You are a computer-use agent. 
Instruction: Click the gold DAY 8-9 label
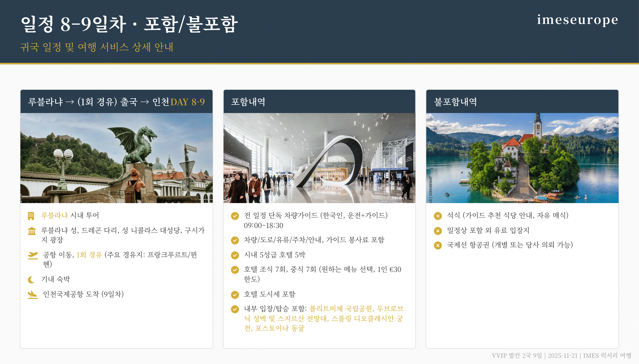187,102
